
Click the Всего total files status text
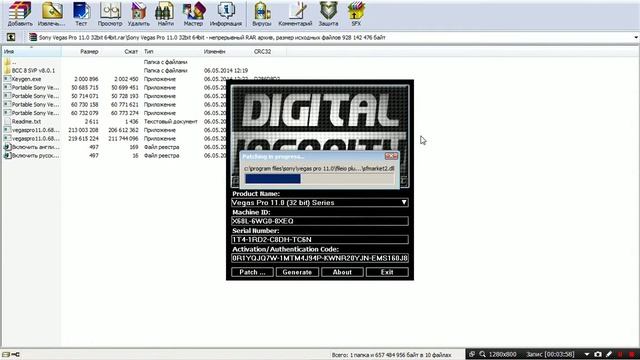click(x=391, y=355)
